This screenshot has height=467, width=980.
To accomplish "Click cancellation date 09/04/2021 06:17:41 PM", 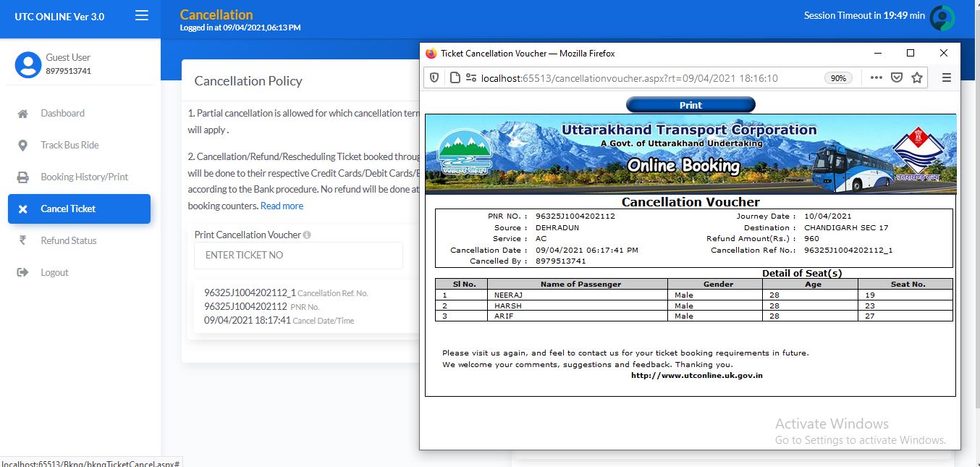I will coord(587,251).
